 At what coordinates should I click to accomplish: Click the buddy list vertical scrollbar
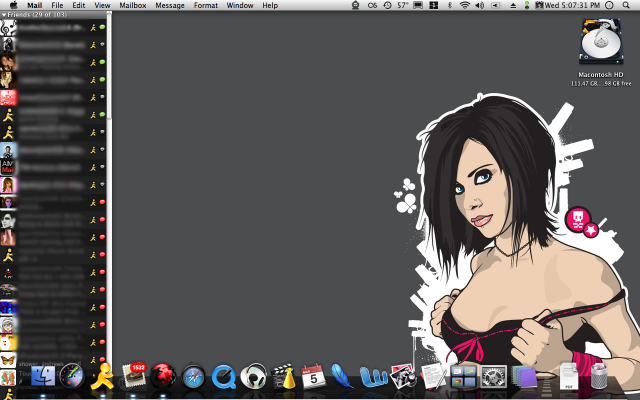click(x=109, y=65)
